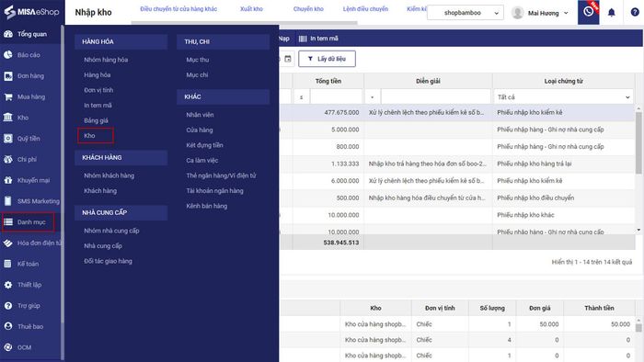Open Trợ giúp question icon in sidebar
644x362 pixels.
point(7,306)
